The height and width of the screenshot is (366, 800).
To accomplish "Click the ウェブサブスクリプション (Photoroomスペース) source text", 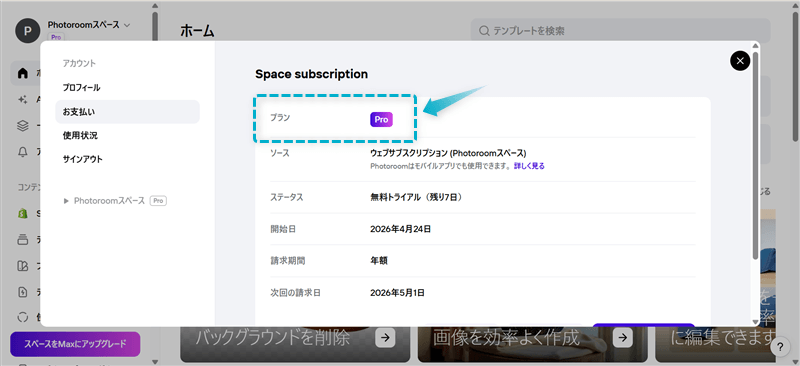I will pos(448,153).
